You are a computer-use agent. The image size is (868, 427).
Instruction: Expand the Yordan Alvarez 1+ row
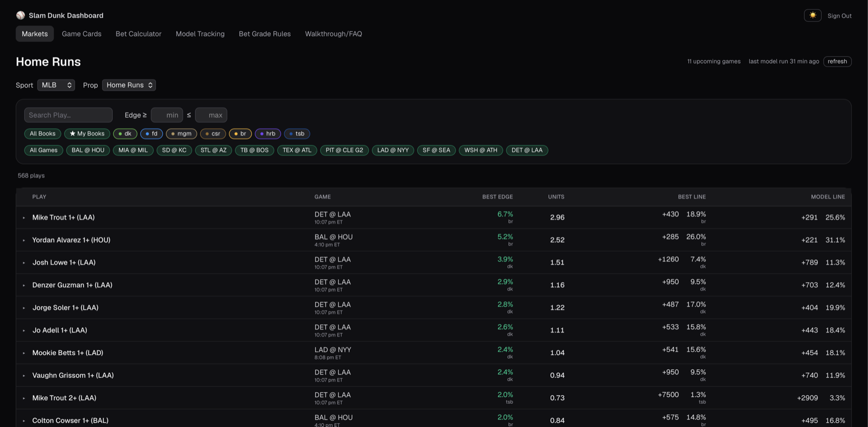[24, 240]
